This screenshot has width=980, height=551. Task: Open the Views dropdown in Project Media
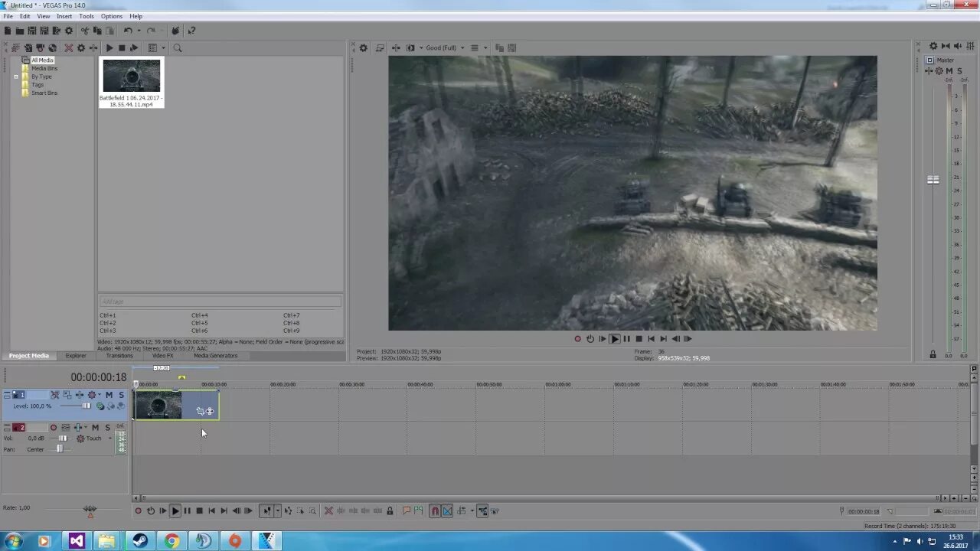click(163, 47)
